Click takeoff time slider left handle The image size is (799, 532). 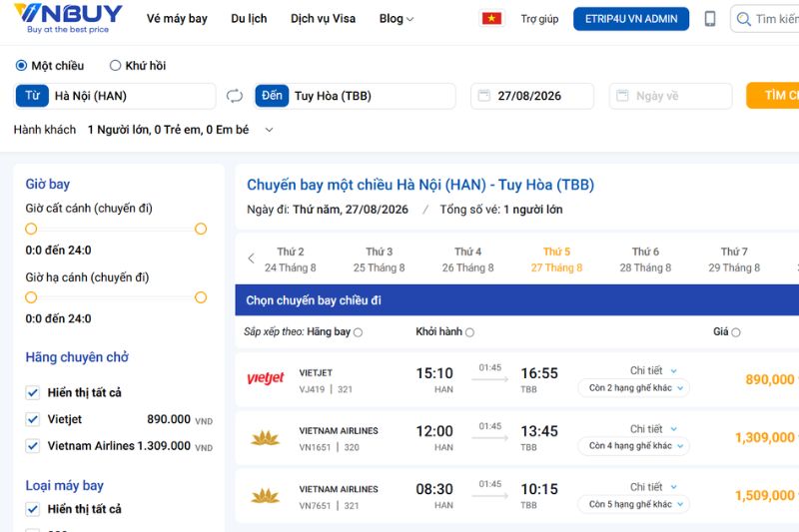31,230
